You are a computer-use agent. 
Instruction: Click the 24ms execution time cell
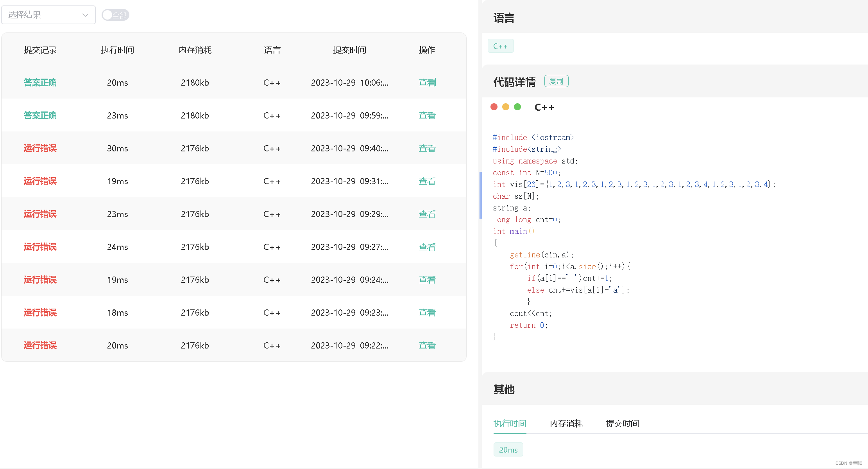117,247
